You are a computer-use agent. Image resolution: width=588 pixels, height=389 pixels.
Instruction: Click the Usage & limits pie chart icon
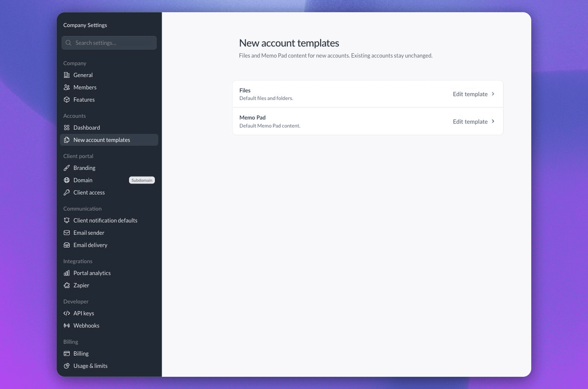pyautogui.click(x=66, y=366)
